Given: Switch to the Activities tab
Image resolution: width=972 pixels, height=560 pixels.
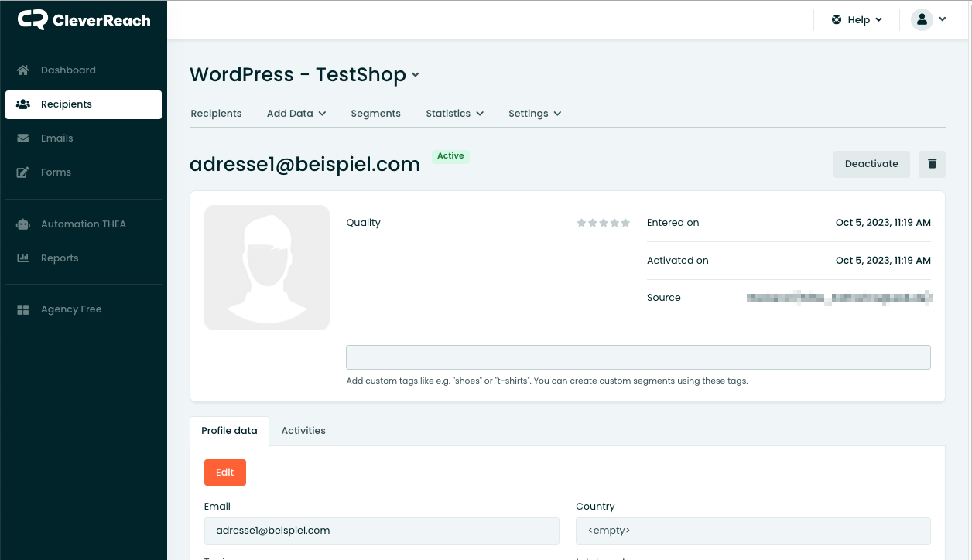Looking at the screenshot, I should pyautogui.click(x=303, y=430).
